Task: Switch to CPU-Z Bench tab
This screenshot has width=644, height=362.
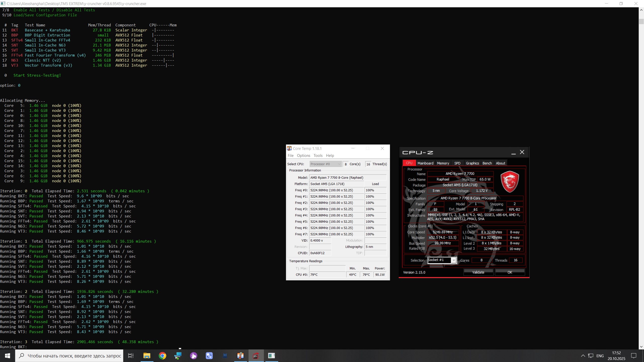Action: click(487, 163)
